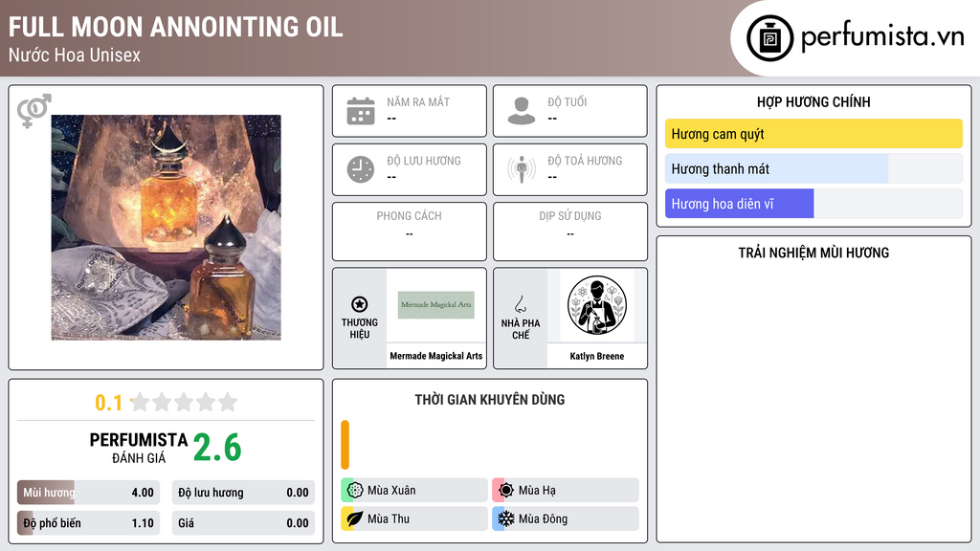Open perfumer Katlyn Breene portrait
The image size is (980, 551).
coord(597,305)
